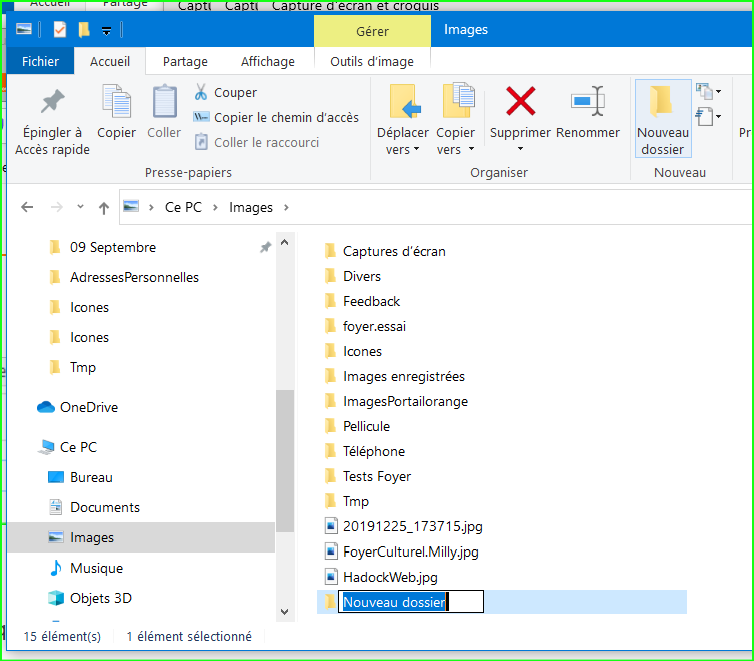Open the Captures d'écran folder
754x661 pixels.
pos(393,251)
